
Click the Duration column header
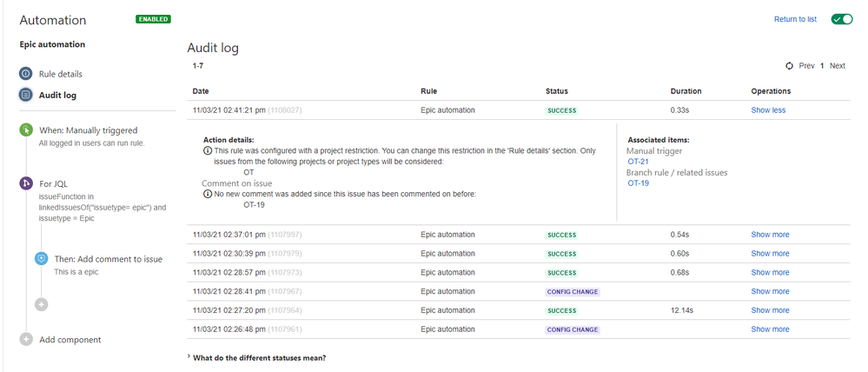[x=686, y=91]
